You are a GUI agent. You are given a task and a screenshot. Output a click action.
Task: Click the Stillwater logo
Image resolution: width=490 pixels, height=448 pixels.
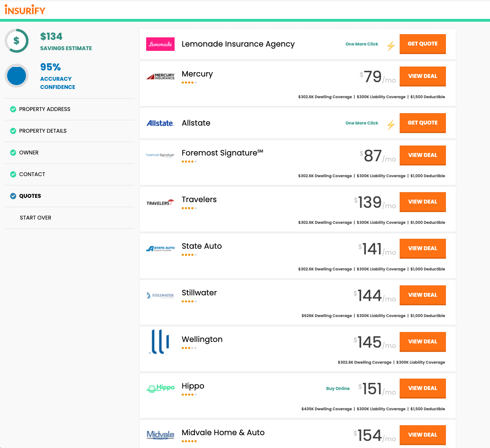coord(160,295)
